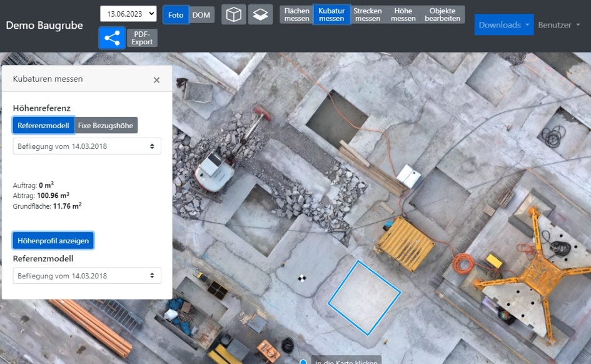The image size is (591, 364).
Task: Open the Benutzer user menu
Action: coord(558,25)
